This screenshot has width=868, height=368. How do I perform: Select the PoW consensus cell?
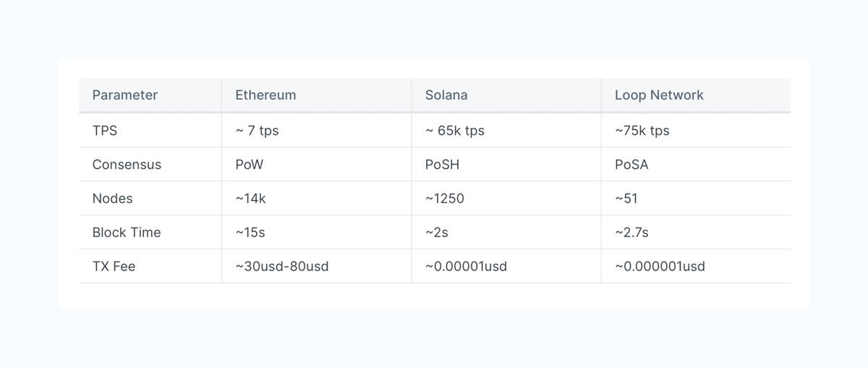(250, 165)
